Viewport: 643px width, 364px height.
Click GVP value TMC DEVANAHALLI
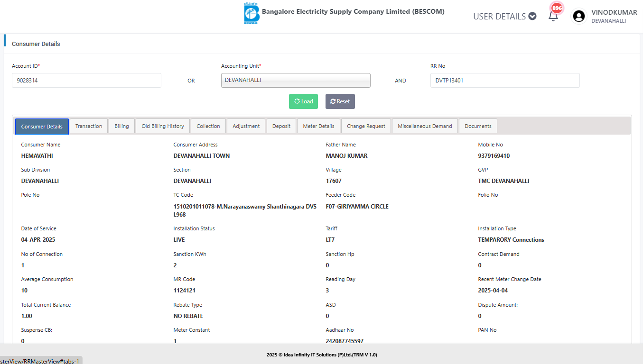(503, 181)
